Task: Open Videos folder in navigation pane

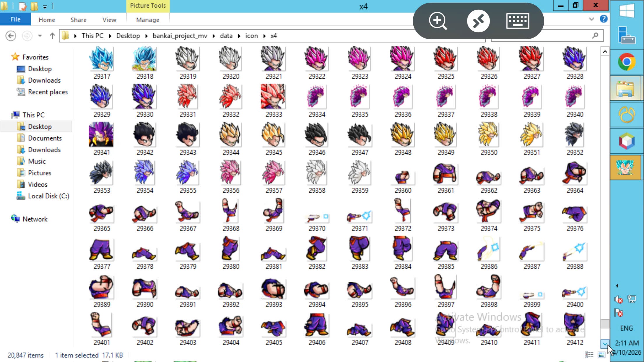Action: [x=38, y=184]
